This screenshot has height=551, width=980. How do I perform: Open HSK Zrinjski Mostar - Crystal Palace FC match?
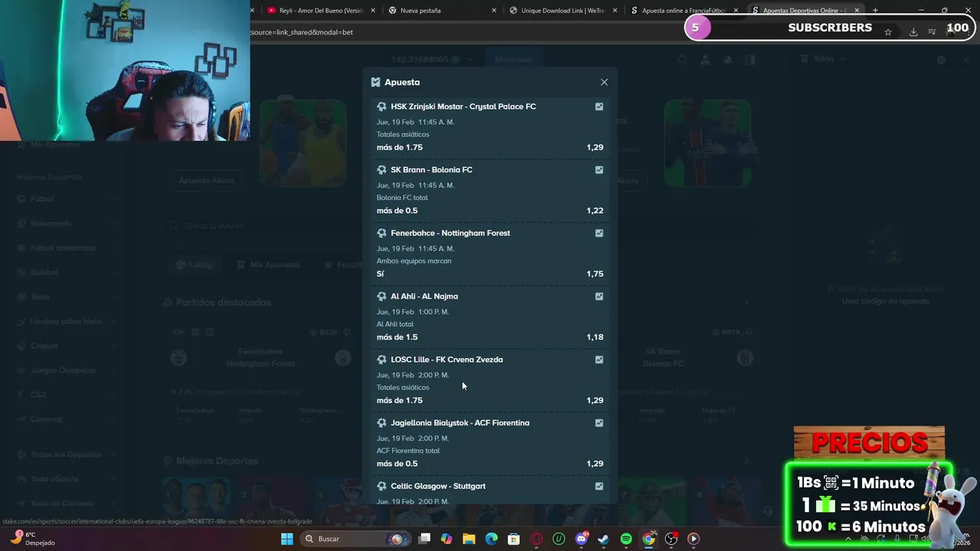tap(463, 106)
